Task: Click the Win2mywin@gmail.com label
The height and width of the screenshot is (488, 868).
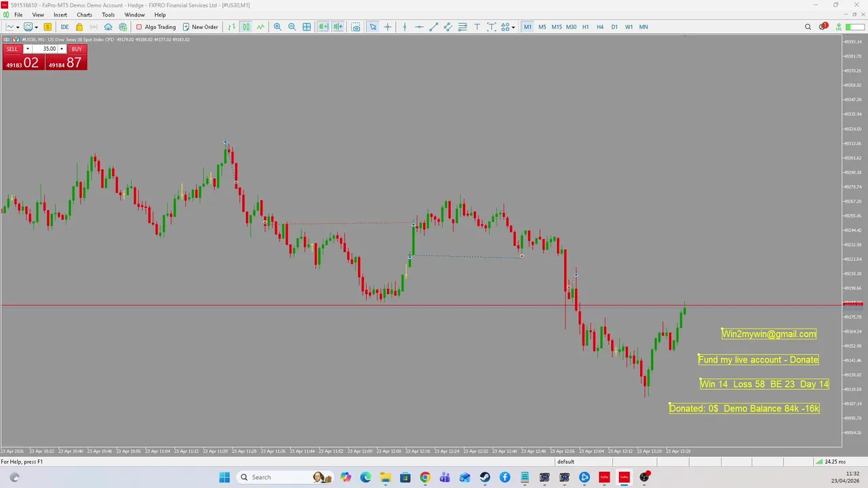Action: coord(769,333)
